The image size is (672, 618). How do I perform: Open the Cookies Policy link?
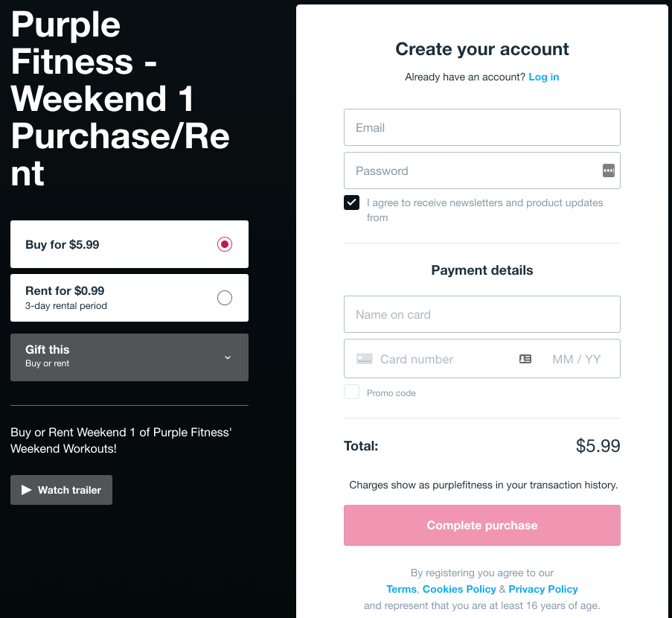(459, 589)
